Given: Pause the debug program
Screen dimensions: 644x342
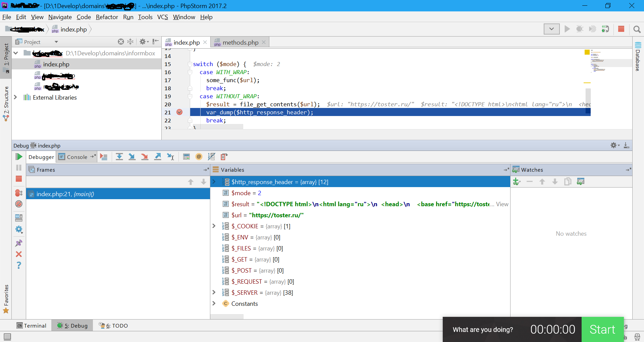Looking at the screenshot, I should coord(19,168).
